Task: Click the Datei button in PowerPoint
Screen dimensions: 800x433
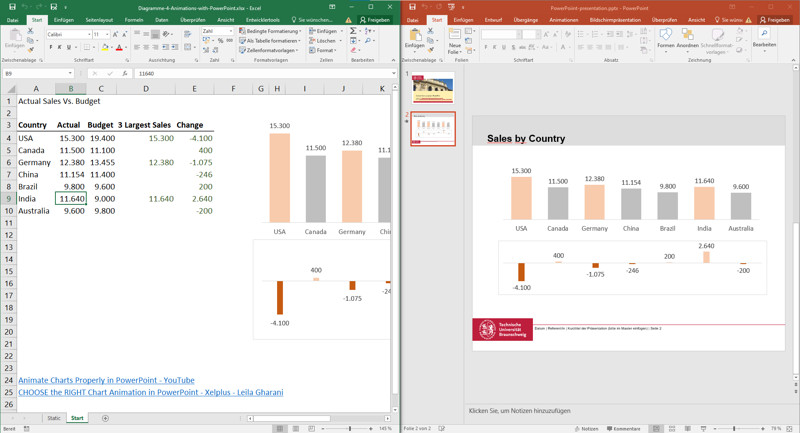Action: pyautogui.click(x=412, y=20)
